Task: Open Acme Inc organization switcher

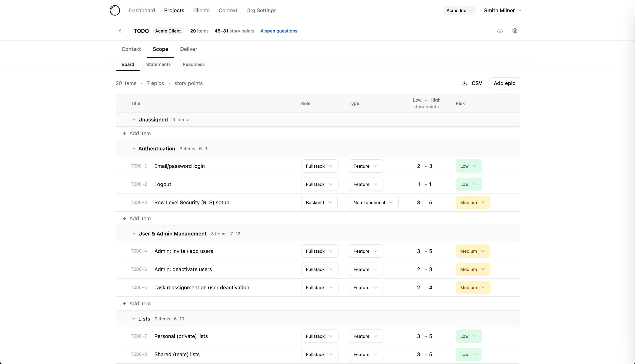Action: 459,11
